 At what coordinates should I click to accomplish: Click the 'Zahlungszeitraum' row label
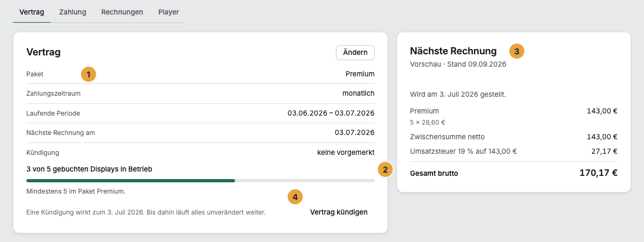[54, 94]
